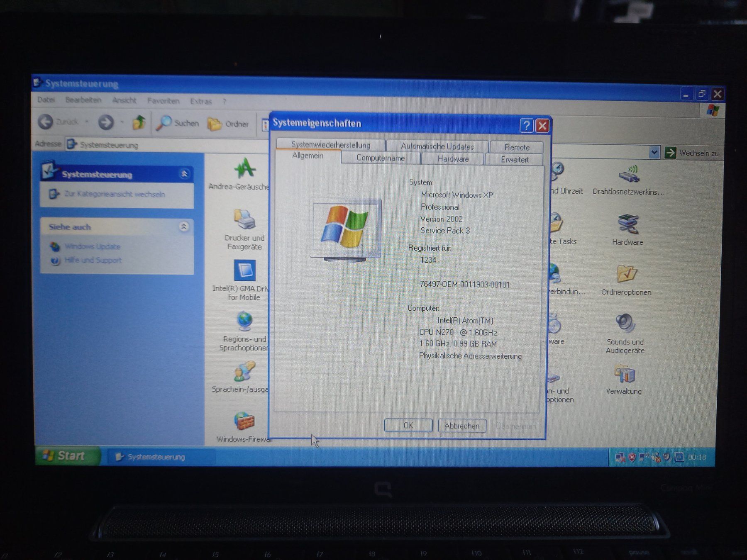Click the system tray clock 00:18
Viewport: 747px width, 560px height.
[x=697, y=457]
